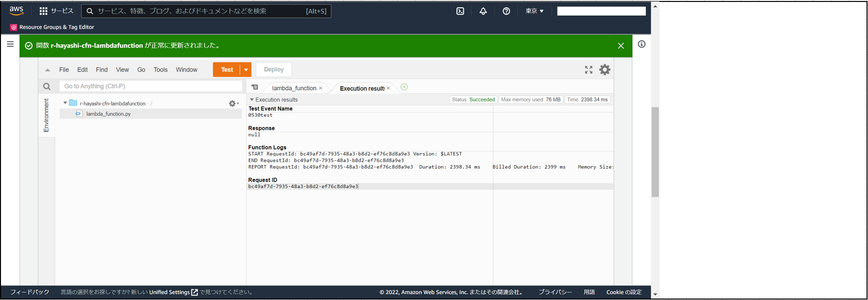Toggle fullscreen editor mode

pos(589,70)
